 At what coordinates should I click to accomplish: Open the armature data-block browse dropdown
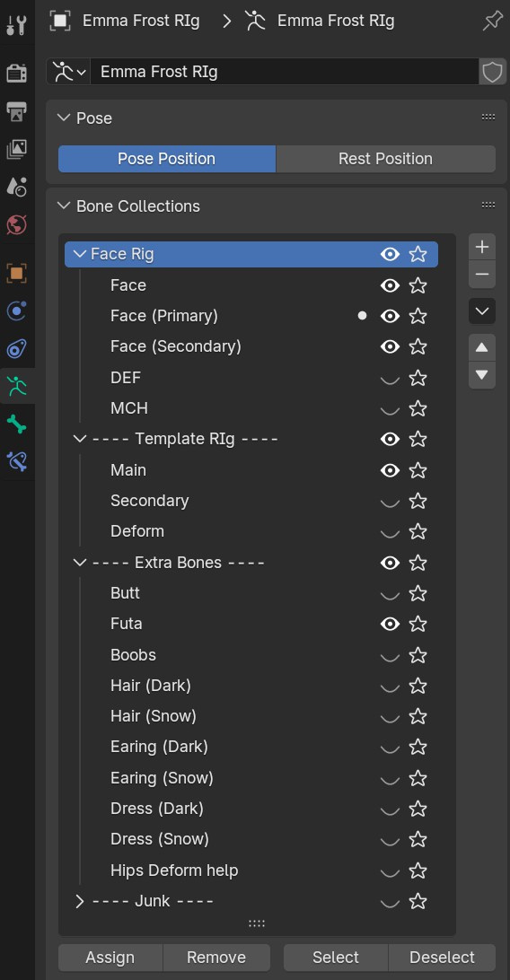coord(69,72)
